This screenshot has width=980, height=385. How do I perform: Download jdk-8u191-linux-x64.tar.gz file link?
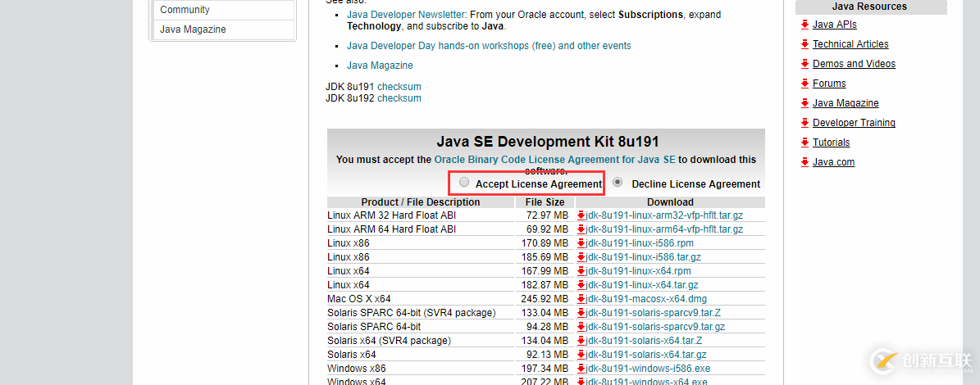point(642,285)
